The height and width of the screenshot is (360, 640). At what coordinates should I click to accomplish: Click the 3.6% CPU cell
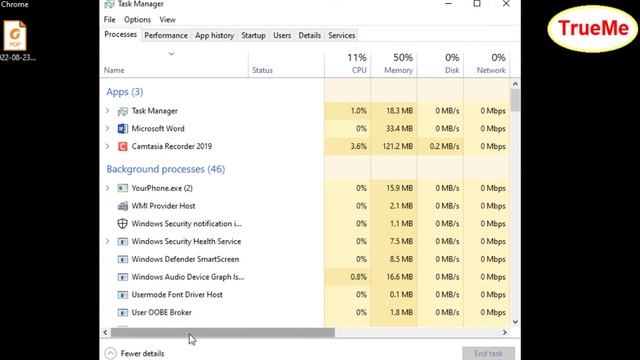click(x=348, y=146)
